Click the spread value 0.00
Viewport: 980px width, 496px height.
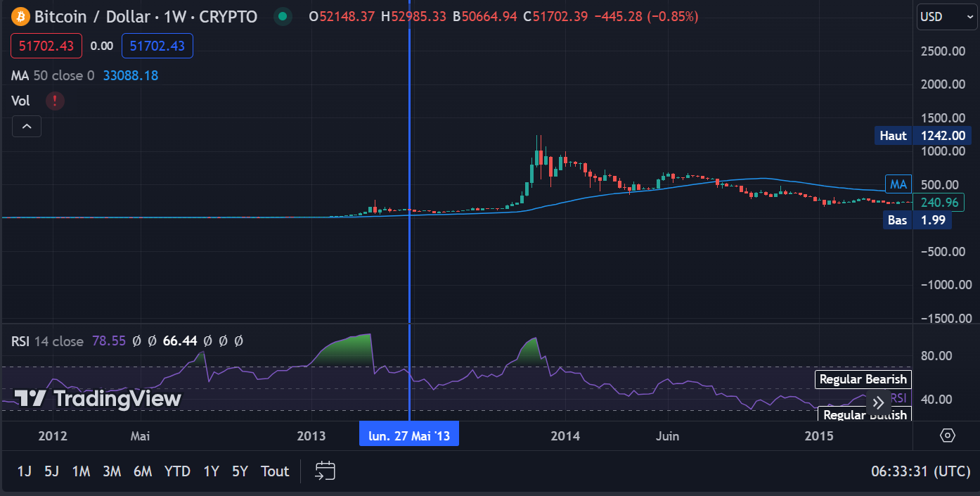click(x=102, y=46)
